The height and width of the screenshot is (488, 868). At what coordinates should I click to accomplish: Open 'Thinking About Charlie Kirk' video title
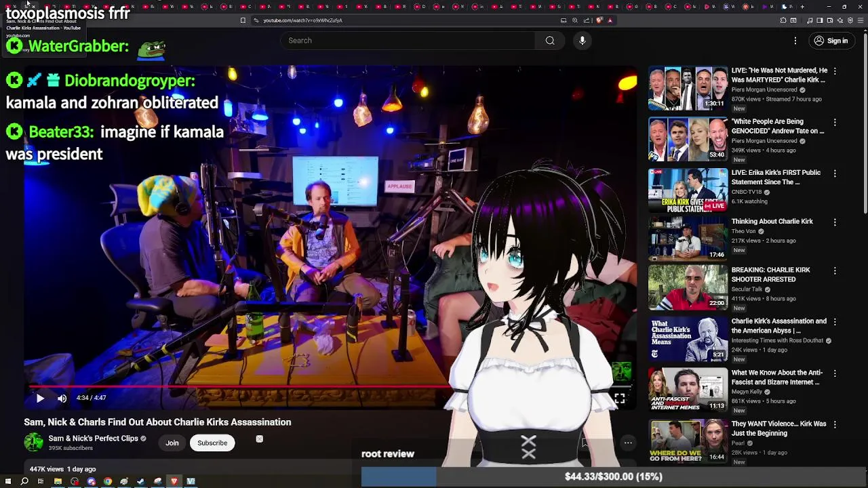[772, 222]
